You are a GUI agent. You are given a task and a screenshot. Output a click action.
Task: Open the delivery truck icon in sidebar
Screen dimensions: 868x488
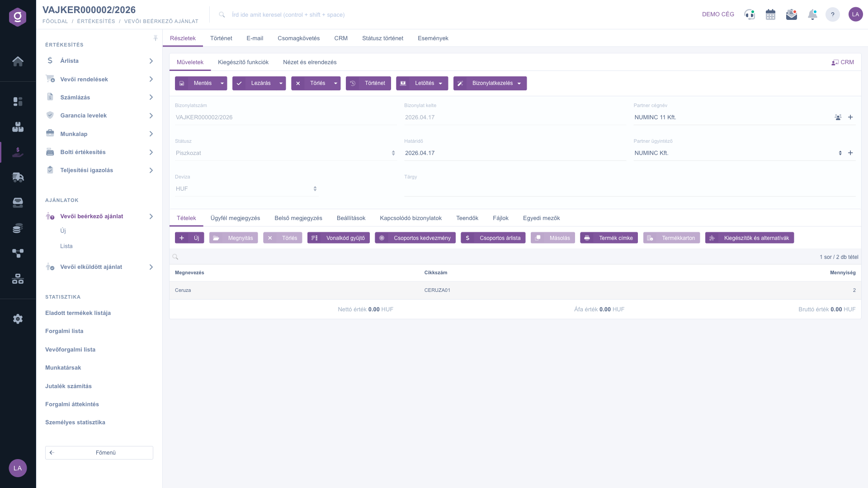[x=18, y=177]
